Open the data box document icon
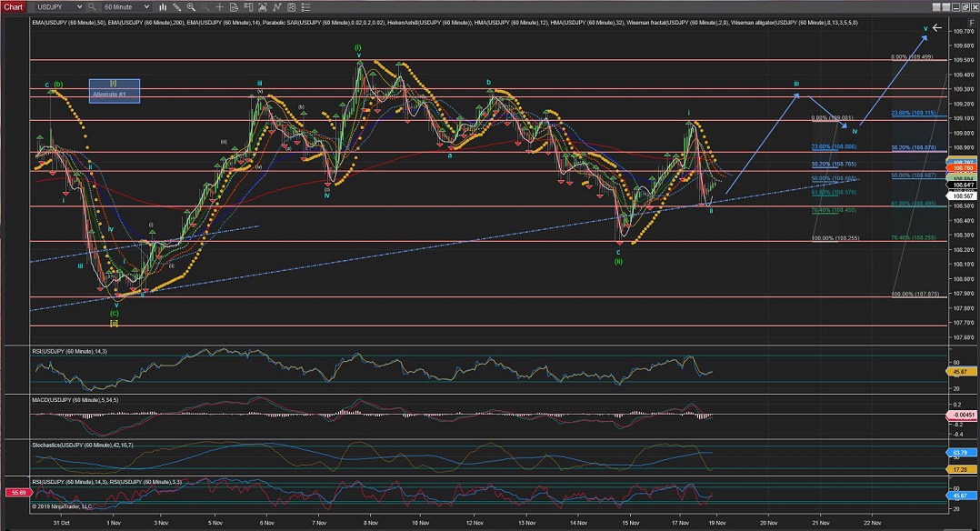The height and width of the screenshot is (531, 980). tap(234, 7)
